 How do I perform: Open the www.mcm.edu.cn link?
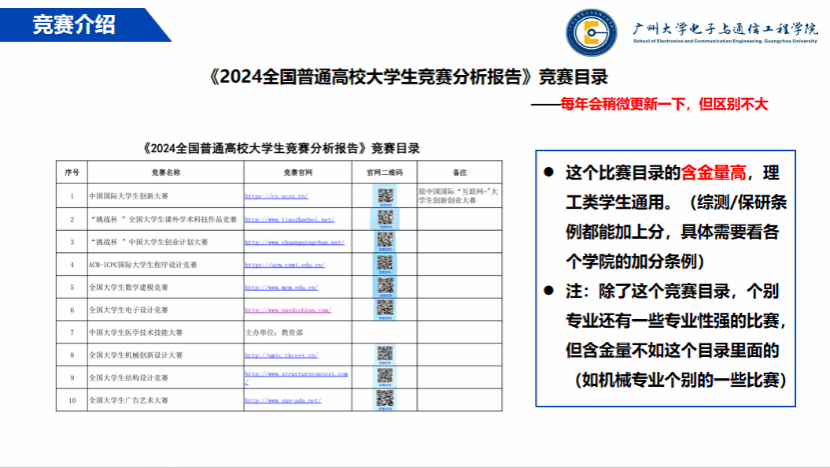pos(281,287)
